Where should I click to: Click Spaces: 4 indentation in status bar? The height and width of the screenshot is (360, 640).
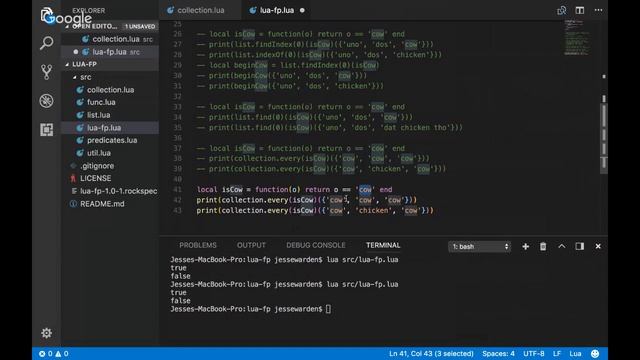click(498, 353)
